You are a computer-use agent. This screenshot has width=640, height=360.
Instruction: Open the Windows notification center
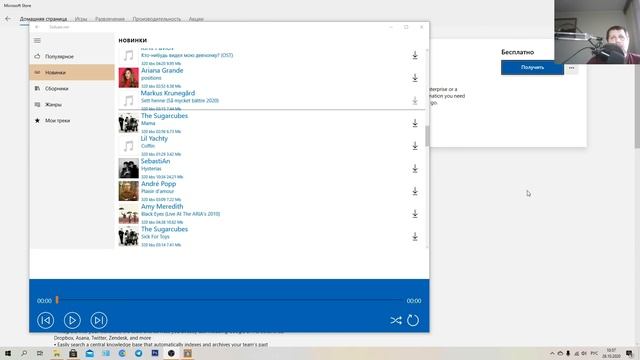point(629,353)
